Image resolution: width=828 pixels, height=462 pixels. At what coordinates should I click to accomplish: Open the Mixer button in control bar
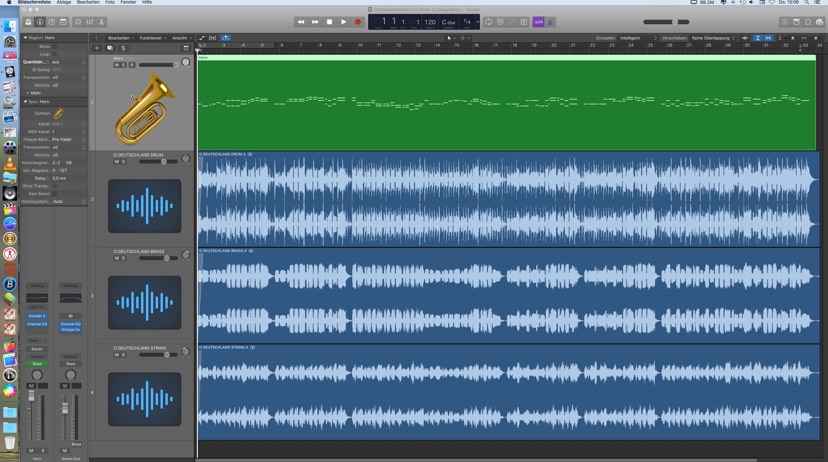[x=90, y=22]
